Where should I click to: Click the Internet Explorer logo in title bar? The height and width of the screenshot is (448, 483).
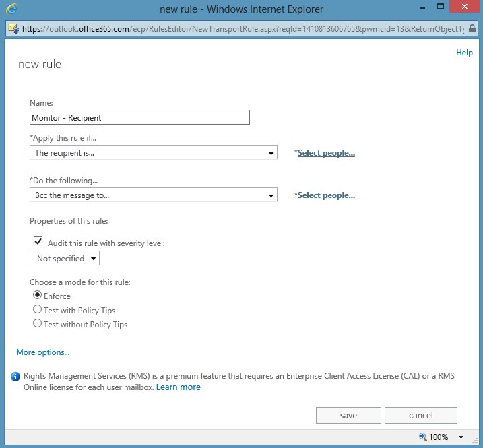coord(11,9)
